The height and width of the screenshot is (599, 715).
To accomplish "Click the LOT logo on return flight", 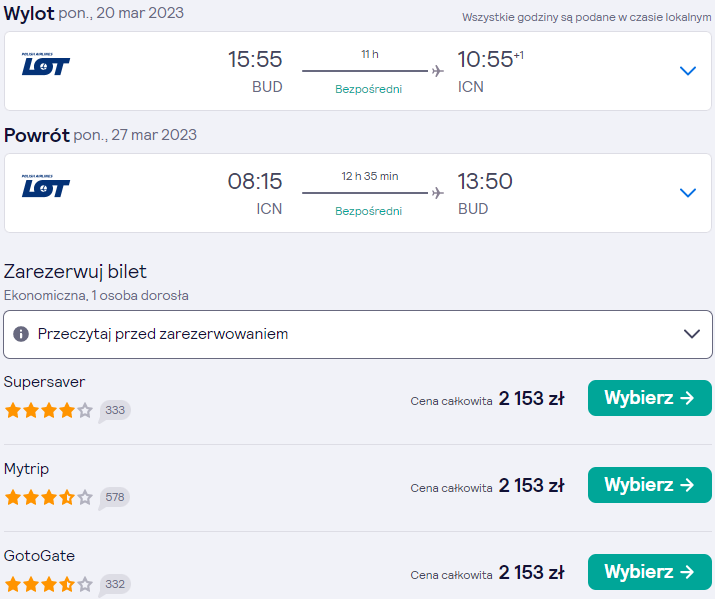I will pyautogui.click(x=46, y=186).
